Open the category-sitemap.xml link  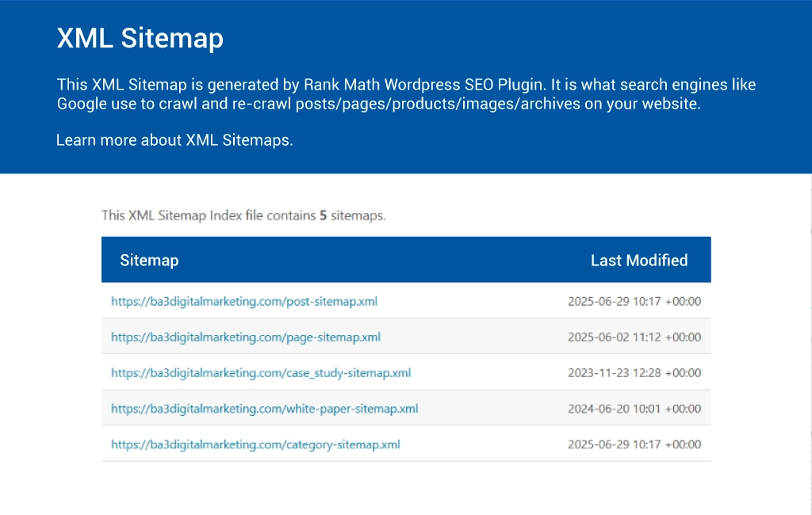255,444
